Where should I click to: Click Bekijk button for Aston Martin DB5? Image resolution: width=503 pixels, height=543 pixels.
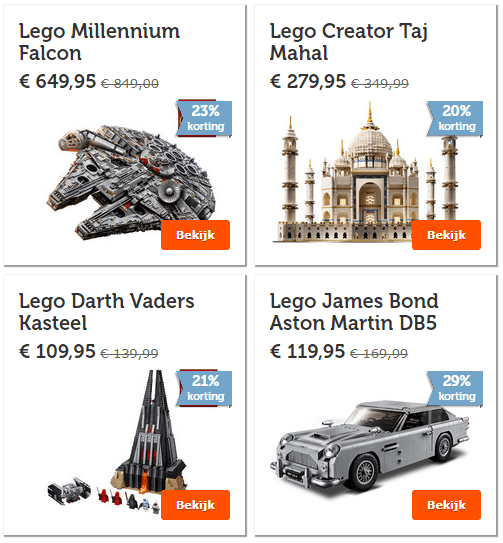click(x=446, y=505)
